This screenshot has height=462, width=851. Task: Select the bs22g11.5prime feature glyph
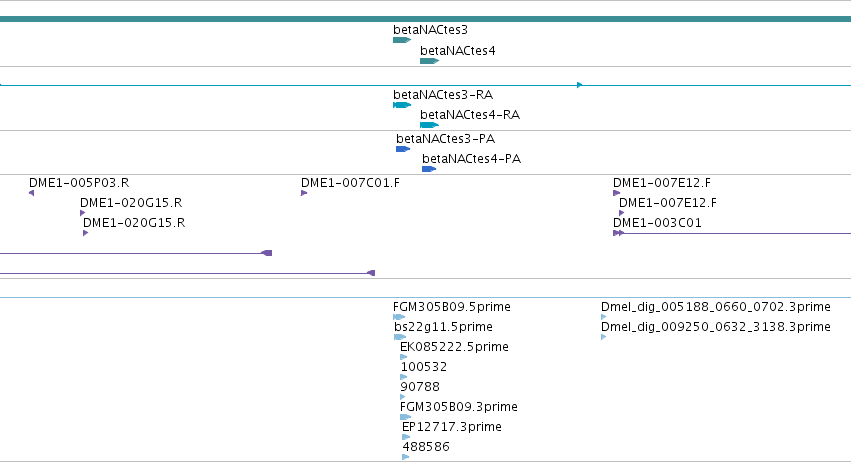click(x=400, y=337)
